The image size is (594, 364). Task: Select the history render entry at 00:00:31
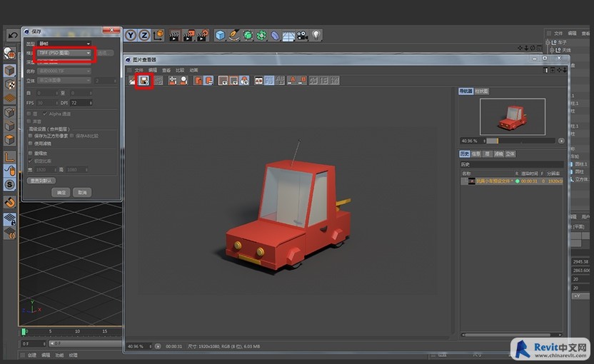pyautogui.click(x=512, y=181)
